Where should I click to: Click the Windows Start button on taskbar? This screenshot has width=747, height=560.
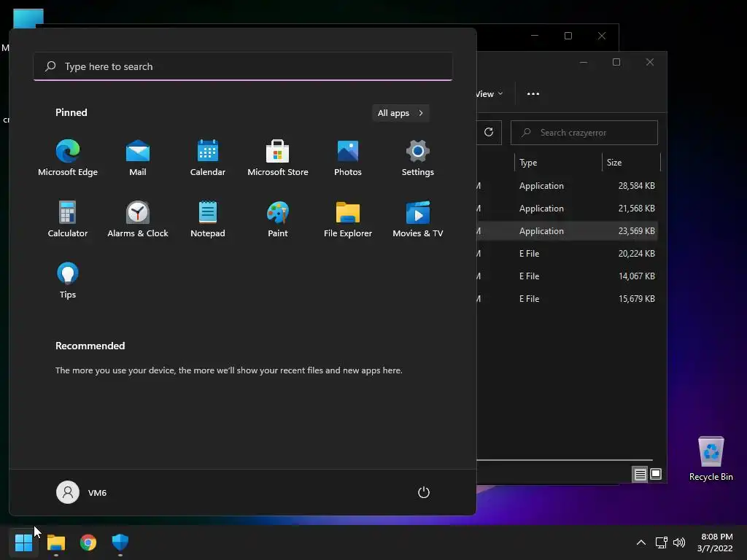[x=23, y=542]
